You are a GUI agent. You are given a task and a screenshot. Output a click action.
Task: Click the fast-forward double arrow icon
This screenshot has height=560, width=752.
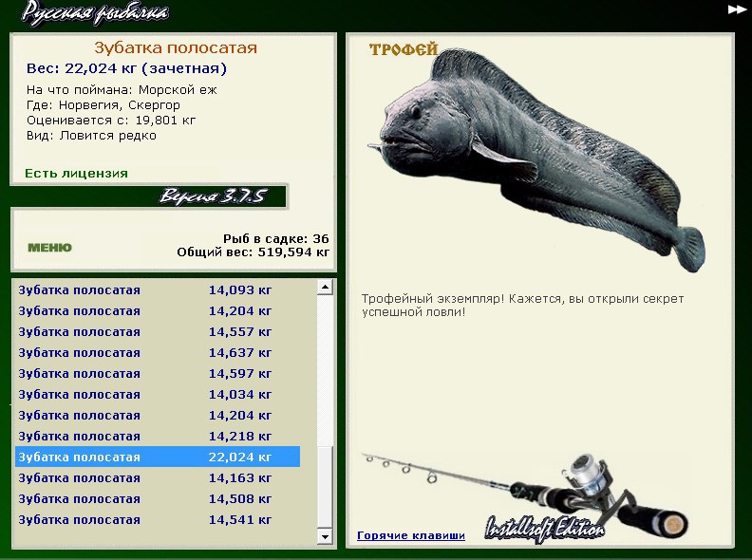(x=737, y=9)
